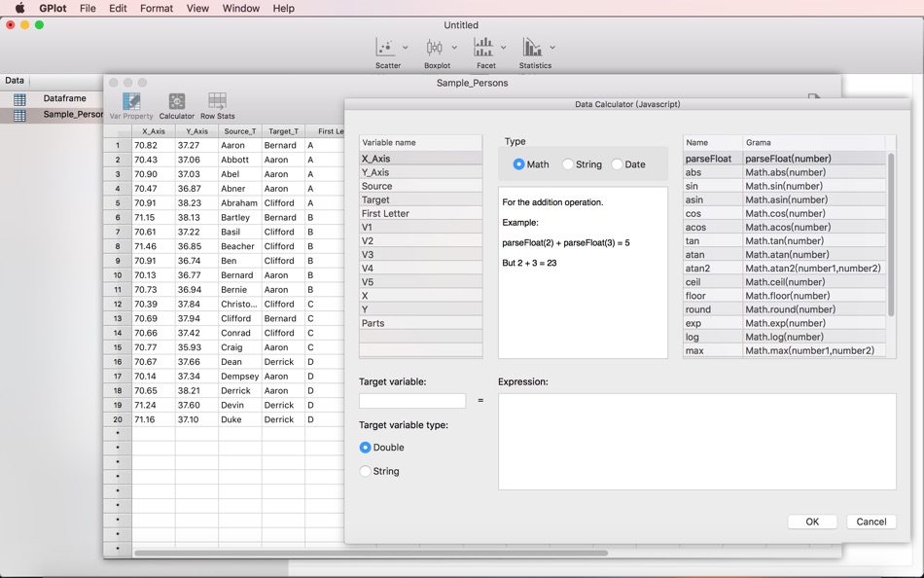Open the Format menu

coord(156,8)
